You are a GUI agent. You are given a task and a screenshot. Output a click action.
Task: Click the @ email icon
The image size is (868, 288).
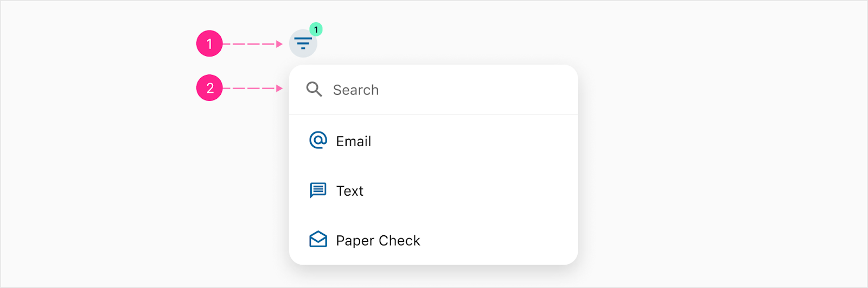(x=318, y=140)
